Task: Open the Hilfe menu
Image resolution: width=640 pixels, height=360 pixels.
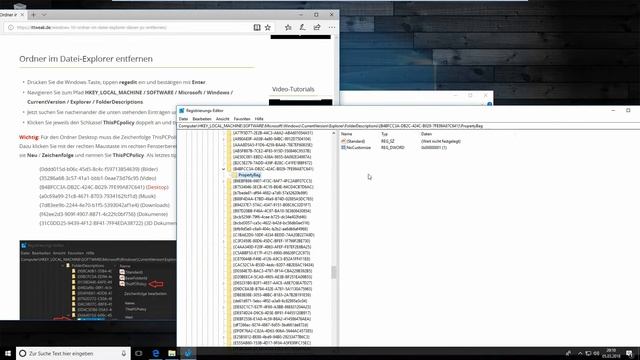Action: click(259, 119)
